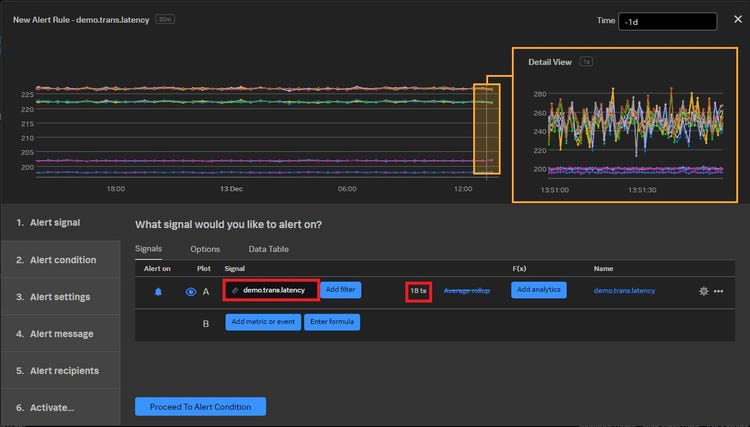750x427 pixels.
Task: Click the 30m resolution badge in title
Action: [166, 19]
